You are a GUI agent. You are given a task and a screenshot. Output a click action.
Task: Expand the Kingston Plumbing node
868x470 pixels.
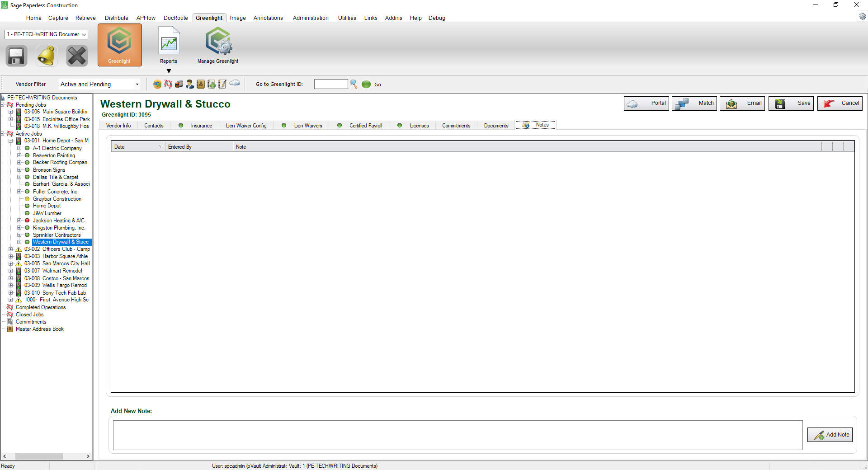click(x=19, y=228)
